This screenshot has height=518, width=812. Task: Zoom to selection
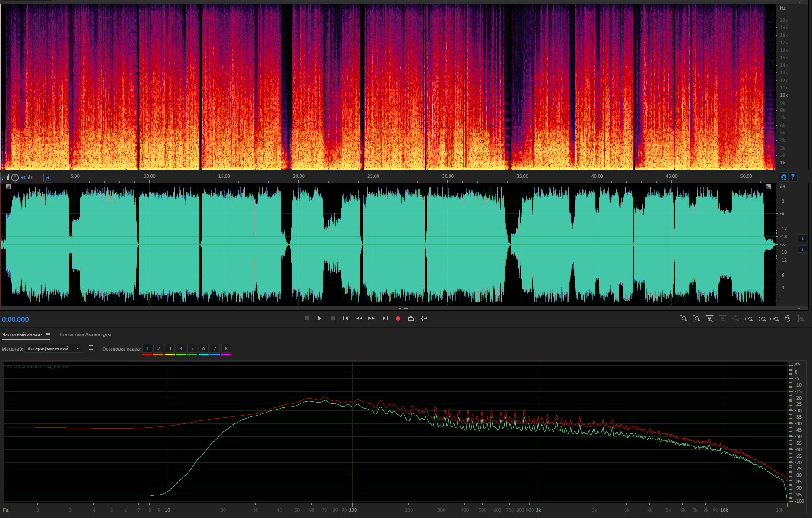(x=775, y=319)
